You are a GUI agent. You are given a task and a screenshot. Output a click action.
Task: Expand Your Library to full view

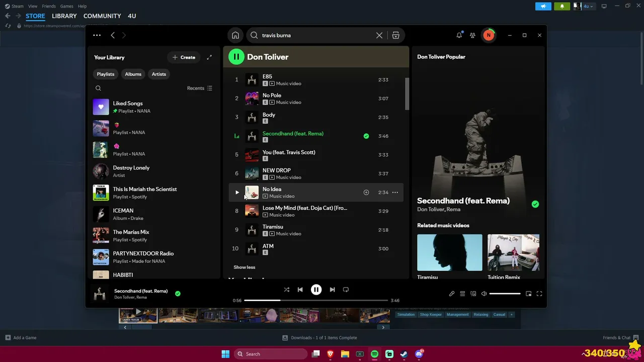209,57
